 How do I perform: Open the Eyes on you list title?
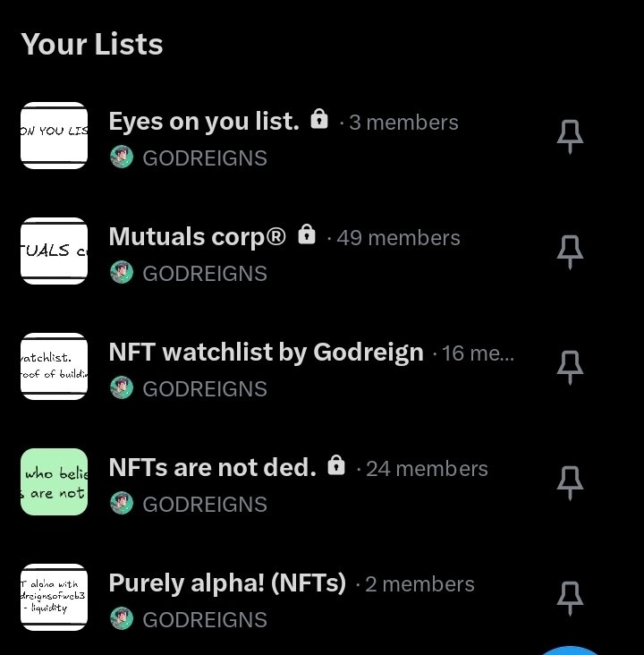click(x=204, y=122)
